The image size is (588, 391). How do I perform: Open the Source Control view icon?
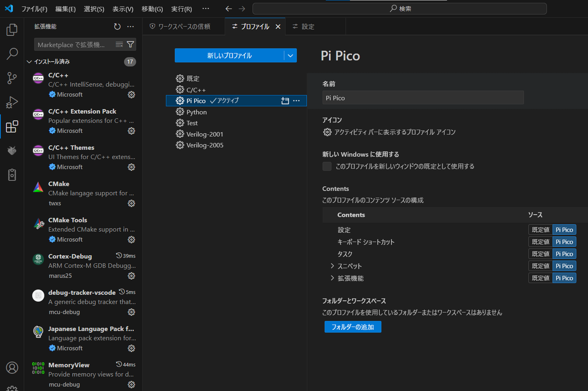pos(12,78)
